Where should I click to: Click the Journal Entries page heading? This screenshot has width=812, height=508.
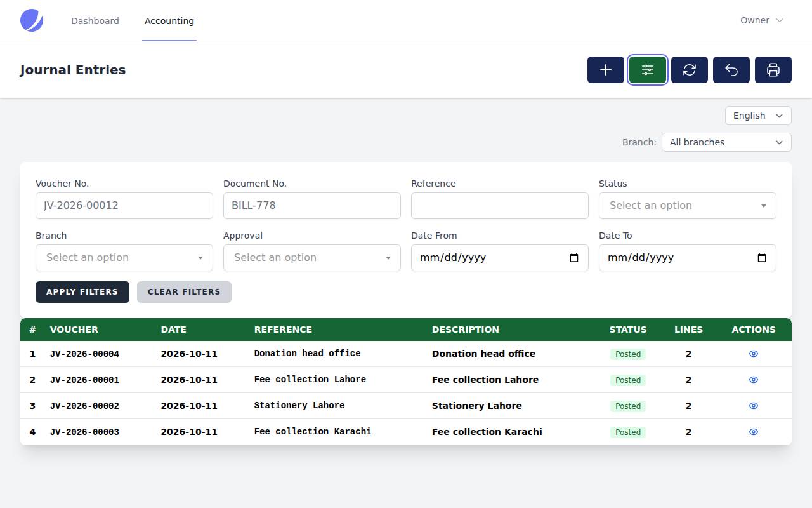point(73,70)
